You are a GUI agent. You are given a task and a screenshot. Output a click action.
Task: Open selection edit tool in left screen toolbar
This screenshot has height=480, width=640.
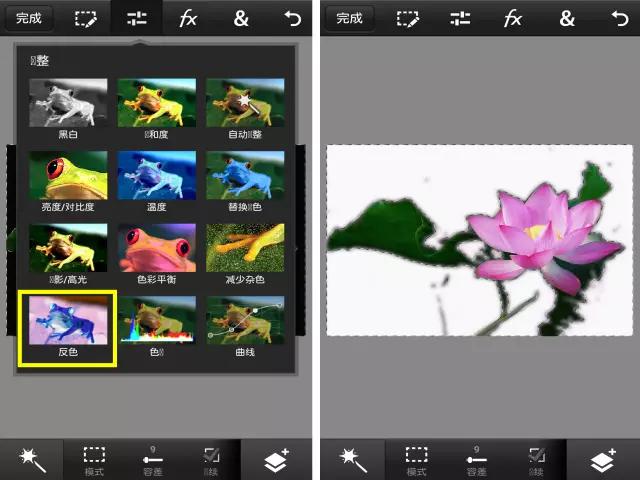(86, 19)
